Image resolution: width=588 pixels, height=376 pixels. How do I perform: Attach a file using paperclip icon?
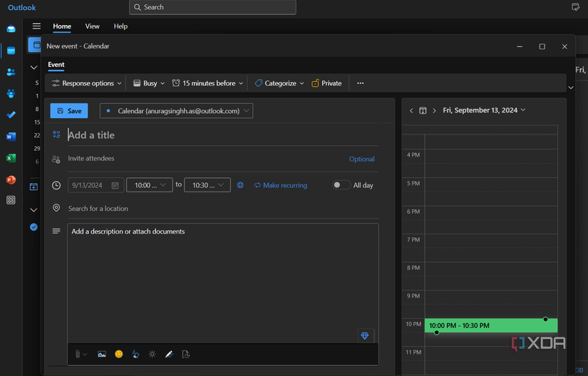coord(78,354)
